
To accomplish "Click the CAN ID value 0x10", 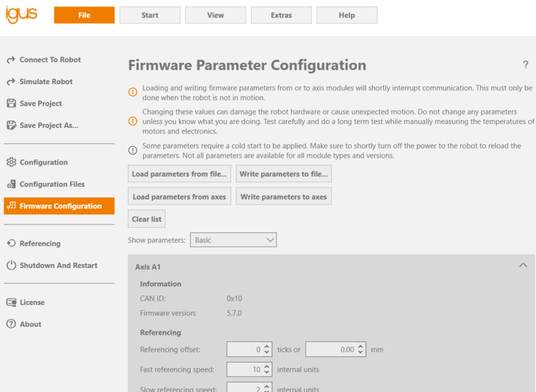I will point(234,298).
